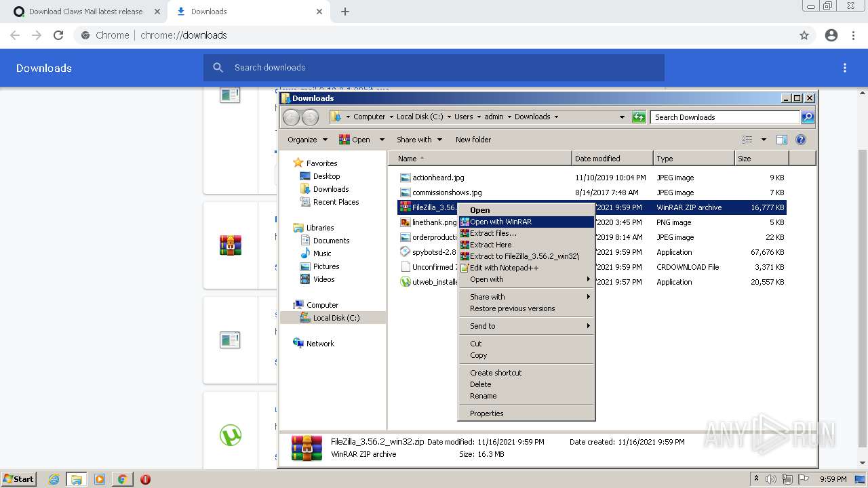Click the Open button in Explorer toolbar
Viewport: 868px width, 488px height.
point(355,140)
